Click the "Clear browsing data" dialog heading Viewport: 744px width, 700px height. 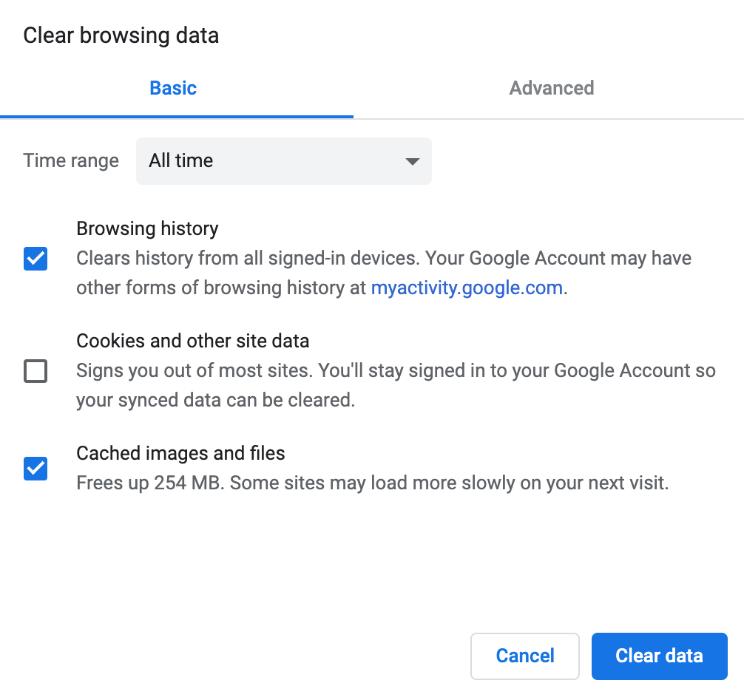click(121, 35)
